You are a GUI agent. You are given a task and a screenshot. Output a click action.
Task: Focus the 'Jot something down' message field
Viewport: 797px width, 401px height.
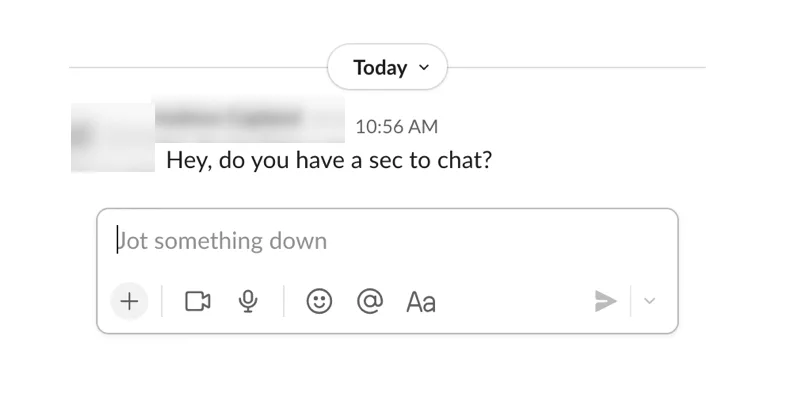pos(387,241)
